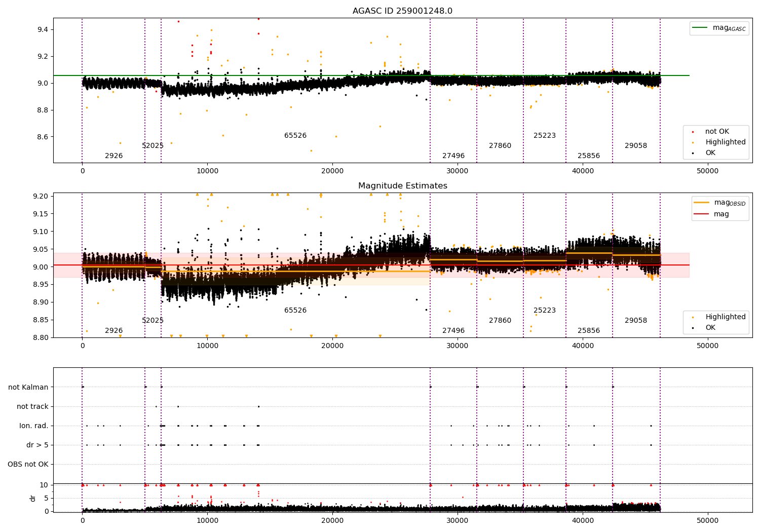Click obsid label 29058 in Magnitude Estimates plot
This screenshot has width=760, height=532.
coord(636,321)
